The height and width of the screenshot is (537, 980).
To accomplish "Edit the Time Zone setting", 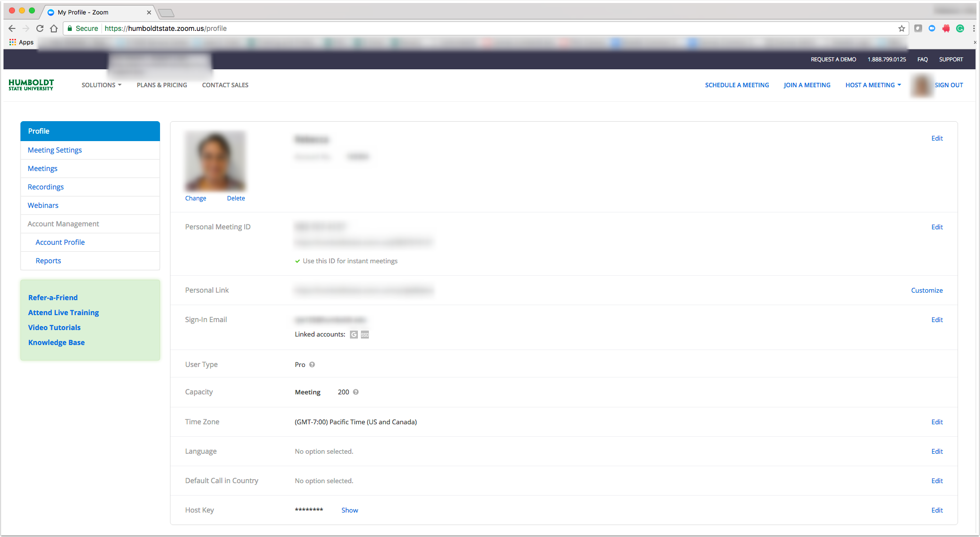I will pyautogui.click(x=937, y=422).
